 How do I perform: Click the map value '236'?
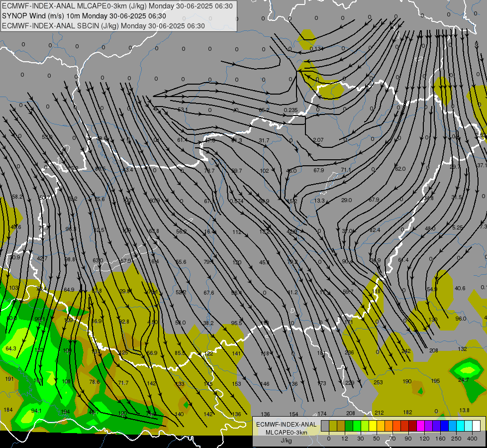click(x=349, y=352)
